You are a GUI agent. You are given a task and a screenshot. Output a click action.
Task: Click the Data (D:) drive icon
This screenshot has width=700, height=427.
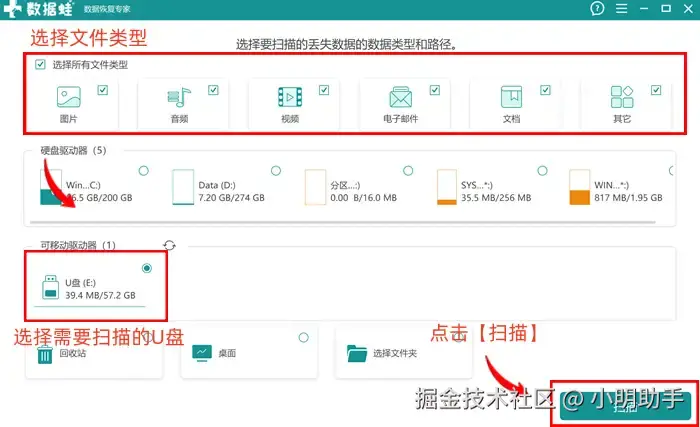pyautogui.click(x=183, y=187)
